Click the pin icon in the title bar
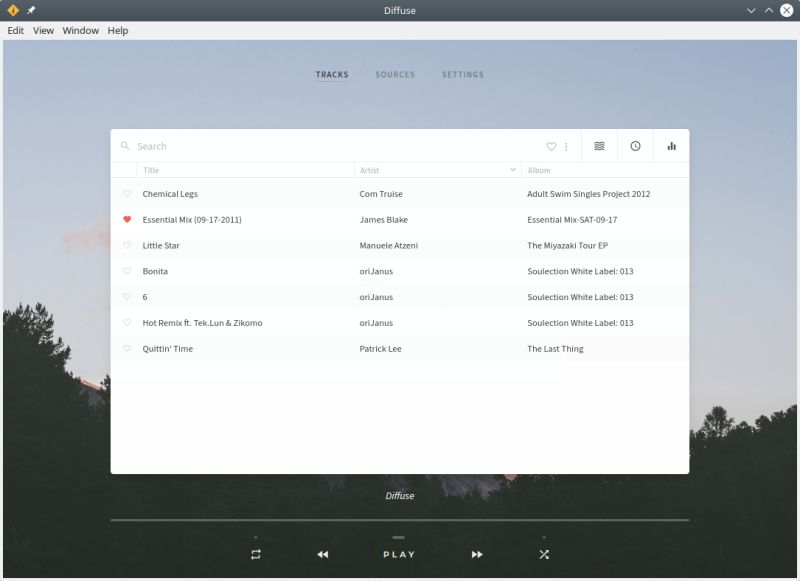Viewport: 800px width, 581px height. 28,10
